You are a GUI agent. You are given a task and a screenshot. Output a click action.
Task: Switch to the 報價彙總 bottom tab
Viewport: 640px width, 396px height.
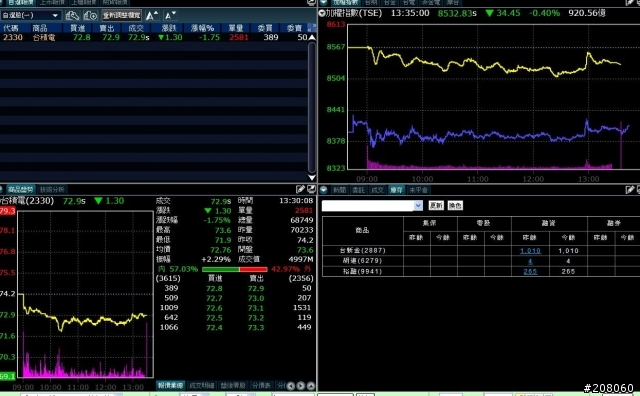[170, 386]
